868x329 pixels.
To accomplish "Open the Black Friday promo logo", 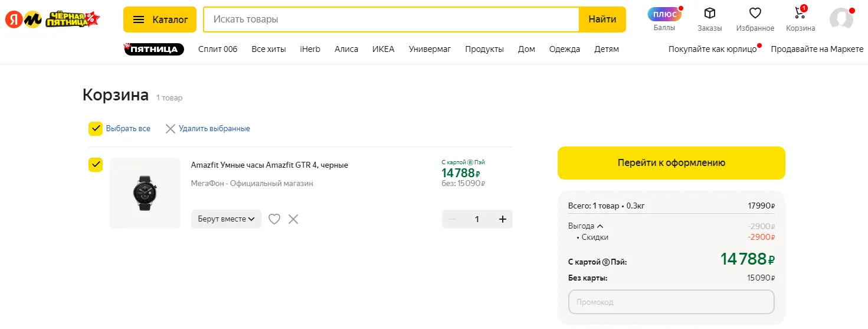I will (73, 19).
